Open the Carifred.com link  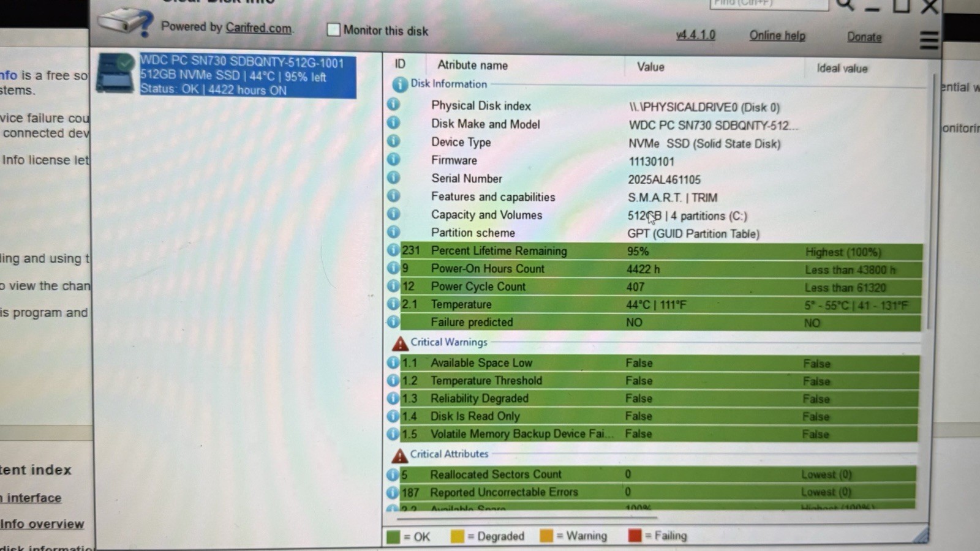coord(258,28)
